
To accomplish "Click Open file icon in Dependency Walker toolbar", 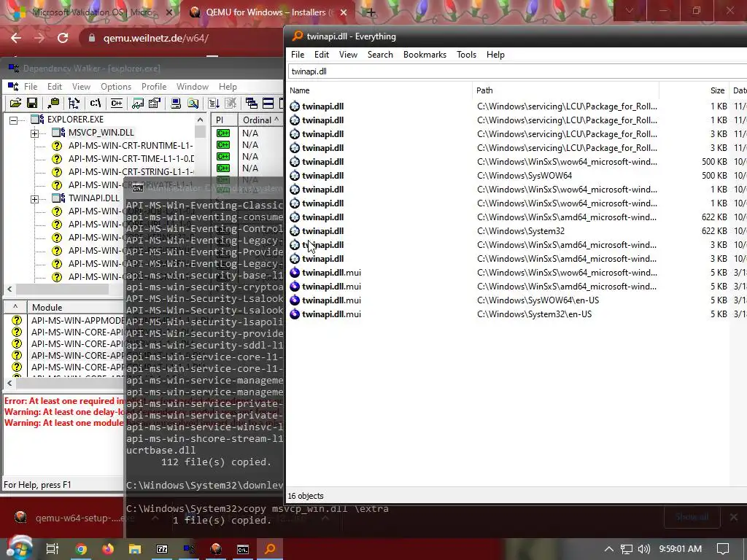I will 15,103.
